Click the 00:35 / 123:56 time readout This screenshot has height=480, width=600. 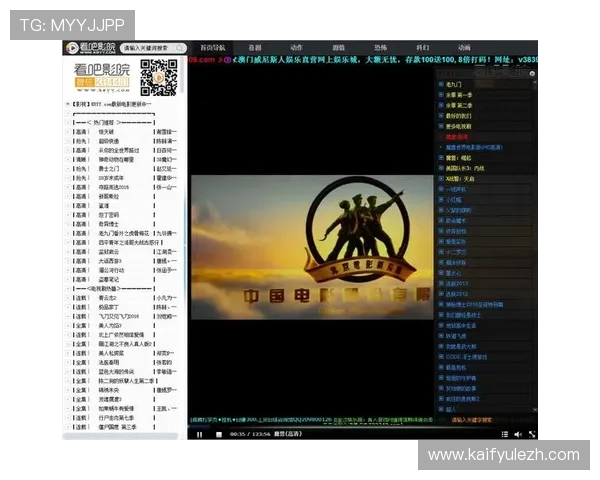[250, 434]
